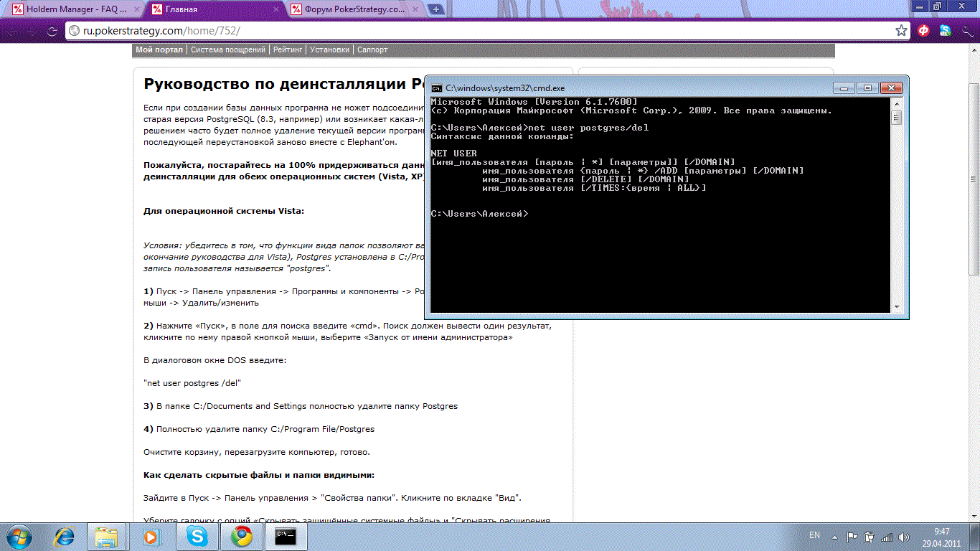Click the C:\Users\Алексей> prompt at bottom
The image size is (980, 551).
pyautogui.click(x=479, y=214)
